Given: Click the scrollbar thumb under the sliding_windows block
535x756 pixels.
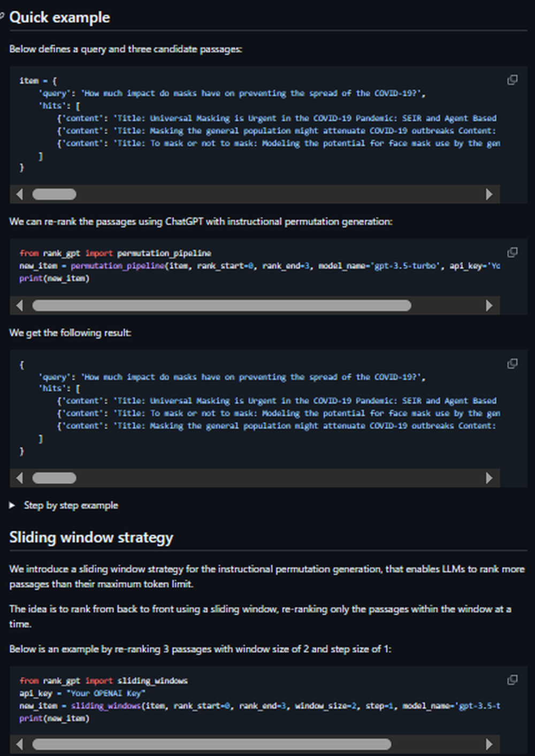Looking at the screenshot, I should pyautogui.click(x=212, y=743).
